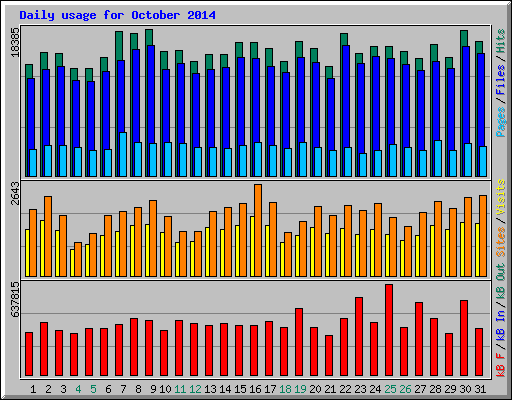Click the green hits bar for day 9
The image size is (512, 400).
pyautogui.click(x=149, y=37)
